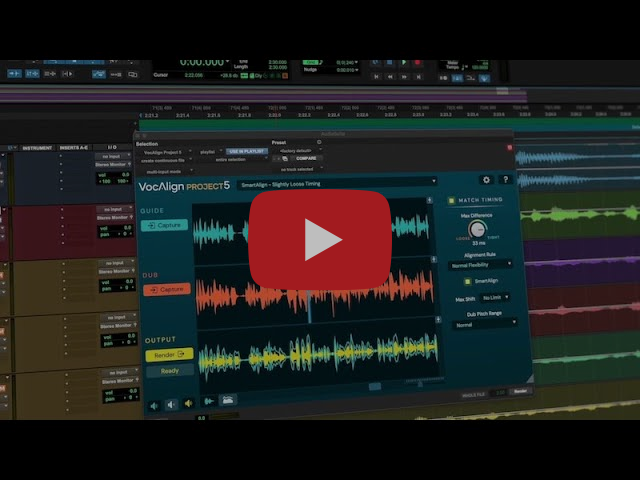Click the waveform display mode icon
The width and height of the screenshot is (640, 480).
tap(228, 400)
